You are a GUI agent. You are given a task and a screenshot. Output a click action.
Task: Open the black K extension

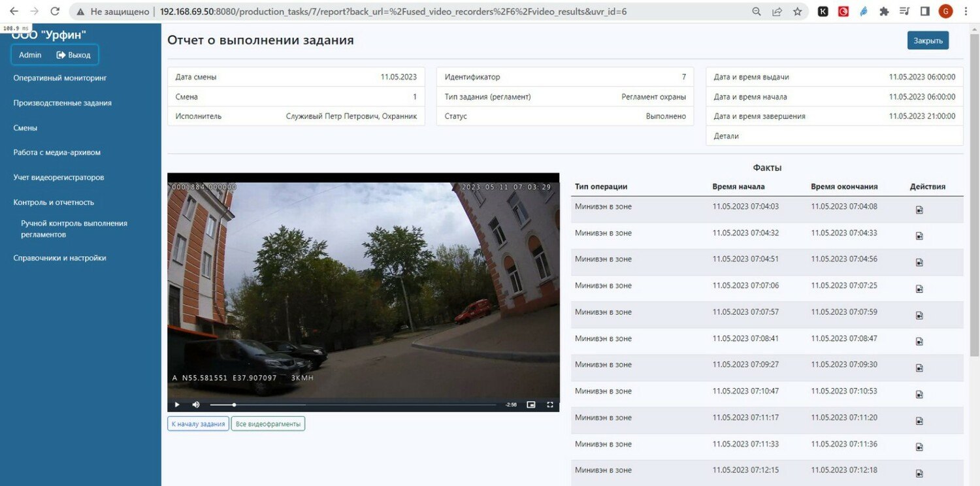pos(823,11)
